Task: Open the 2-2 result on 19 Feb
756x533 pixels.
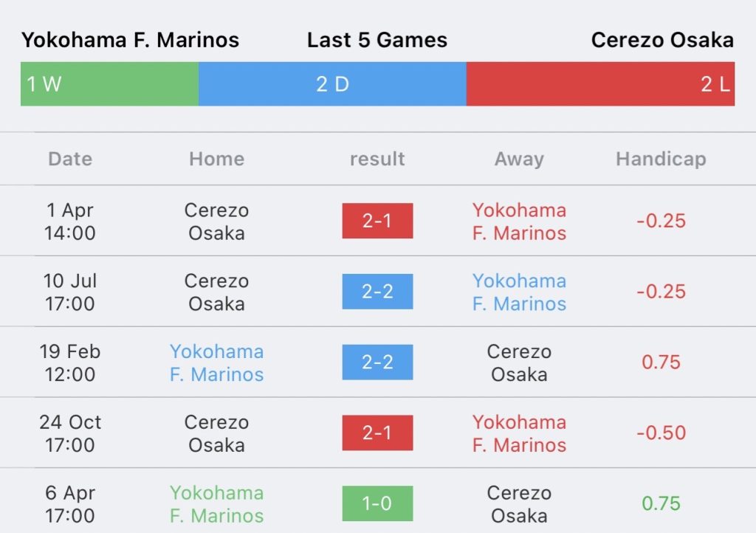Action: [x=377, y=362]
